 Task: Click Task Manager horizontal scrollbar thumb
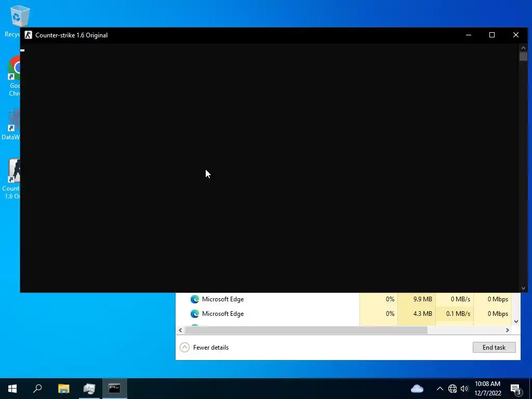point(306,330)
